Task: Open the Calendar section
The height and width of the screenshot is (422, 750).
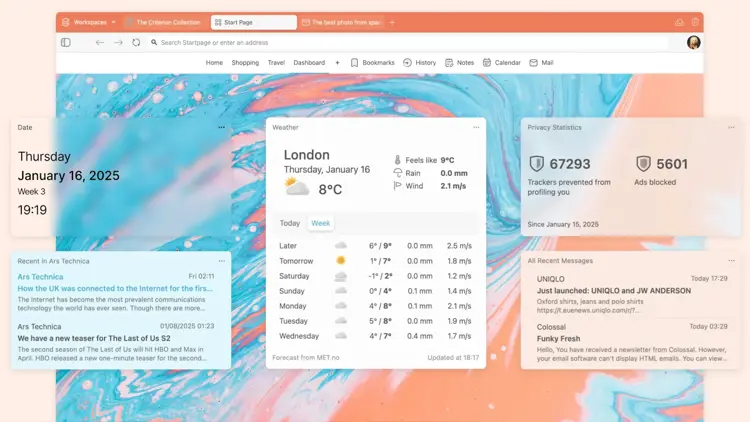Action: tap(501, 63)
